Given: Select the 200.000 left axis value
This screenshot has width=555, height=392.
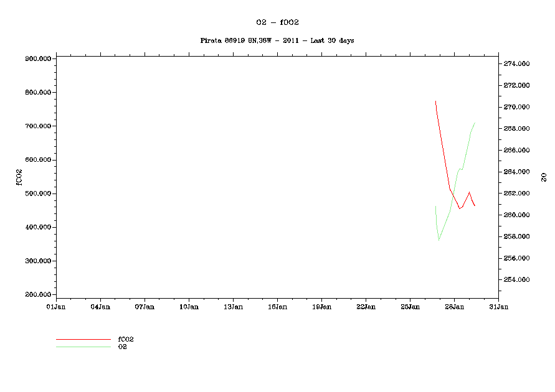Looking at the screenshot, I should tap(38, 294).
